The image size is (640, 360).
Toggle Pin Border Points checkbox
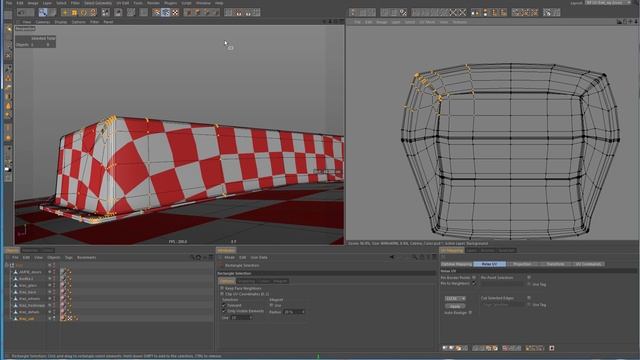(474, 278)
